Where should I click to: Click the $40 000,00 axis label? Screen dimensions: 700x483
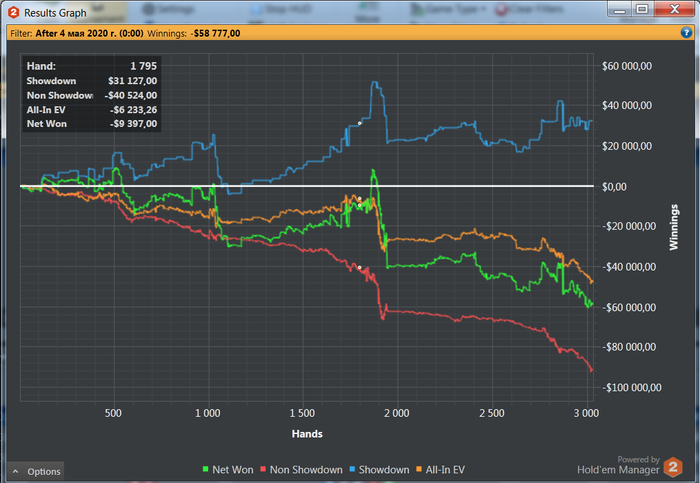627,105
